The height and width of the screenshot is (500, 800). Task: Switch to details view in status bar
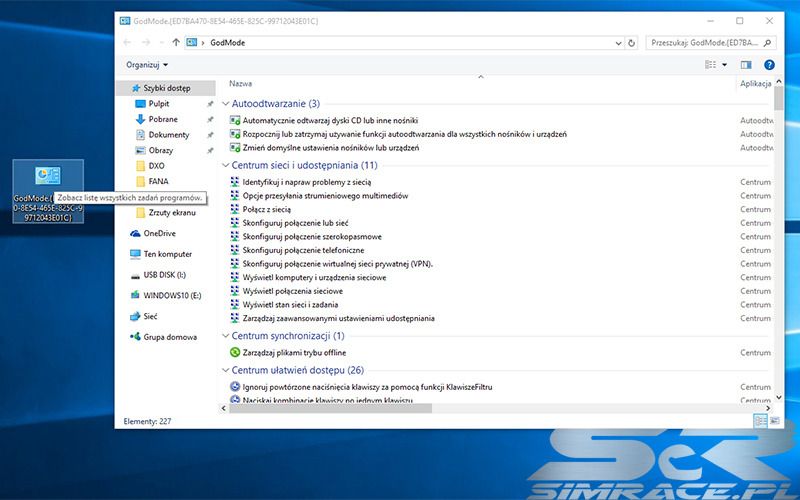(x=760, y=421)
